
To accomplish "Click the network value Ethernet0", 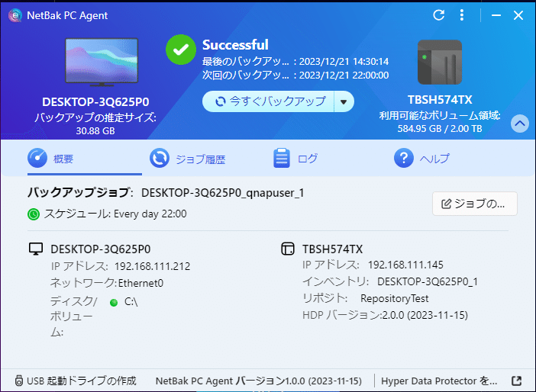I will 140,283.
